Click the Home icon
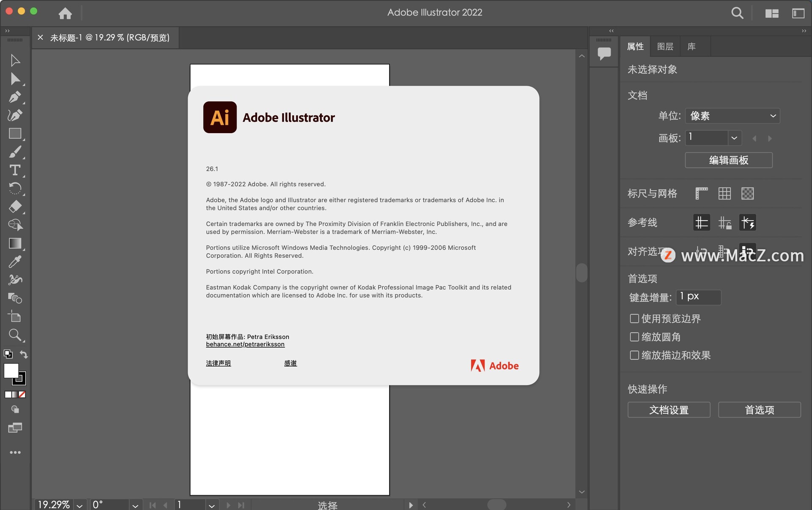Image resolution: width=812 pixels, height=510 pixels. click(x=65, y=13)
